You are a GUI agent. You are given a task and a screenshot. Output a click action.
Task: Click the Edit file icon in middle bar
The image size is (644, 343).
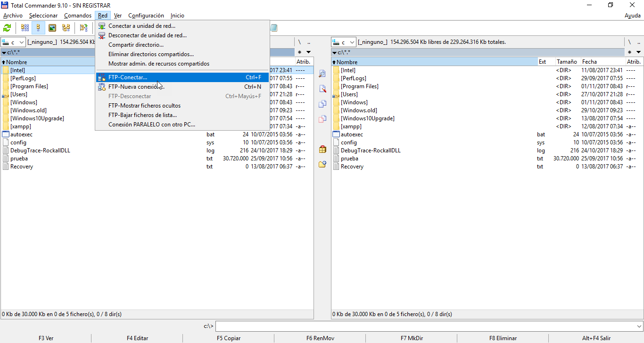tap(322, 89)
